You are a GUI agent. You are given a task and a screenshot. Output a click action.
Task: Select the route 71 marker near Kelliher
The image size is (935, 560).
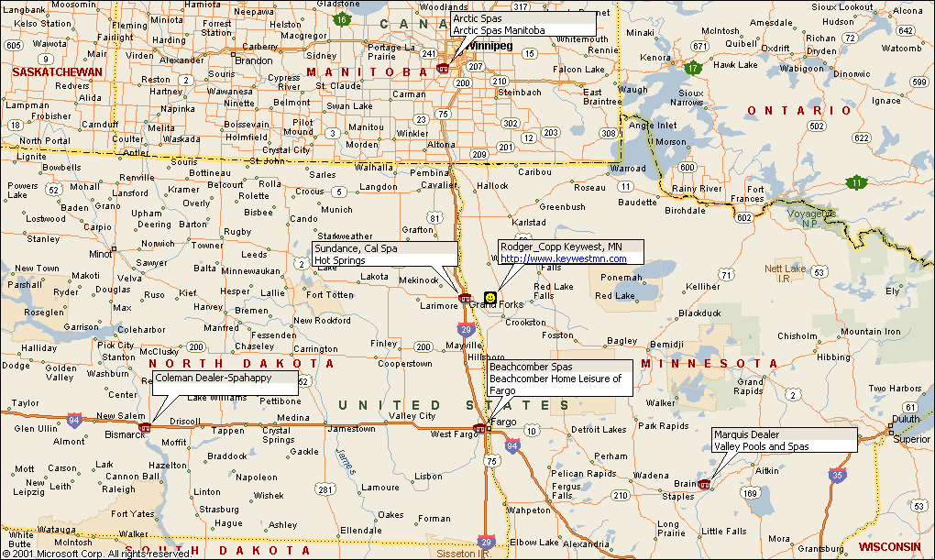(726, 275)
